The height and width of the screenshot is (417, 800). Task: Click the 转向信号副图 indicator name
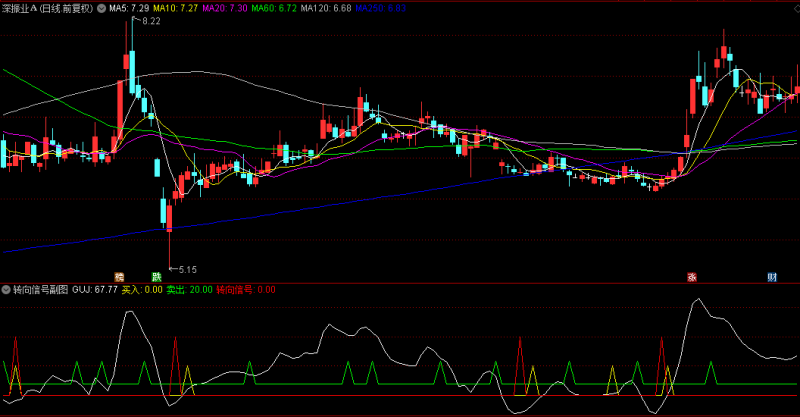pos(40,290)
